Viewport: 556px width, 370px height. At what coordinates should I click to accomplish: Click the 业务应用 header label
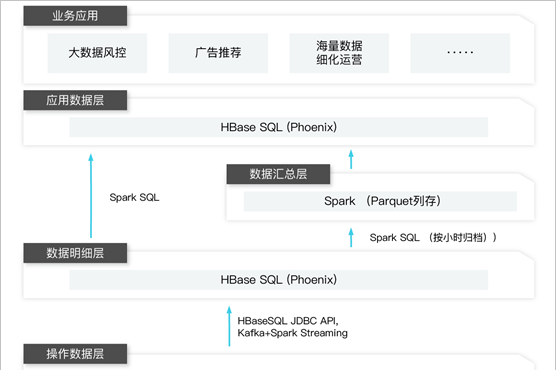click(x=75, y=16)
